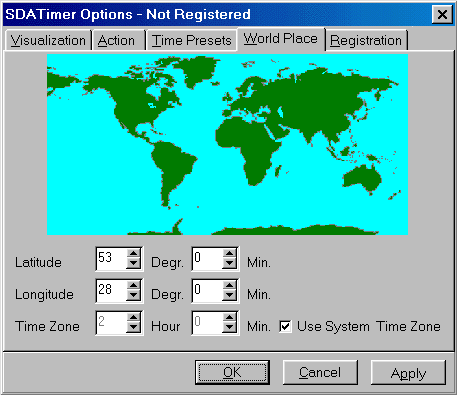457x395 pixels.
Task: Select the World Place tab
Action: 281,39
